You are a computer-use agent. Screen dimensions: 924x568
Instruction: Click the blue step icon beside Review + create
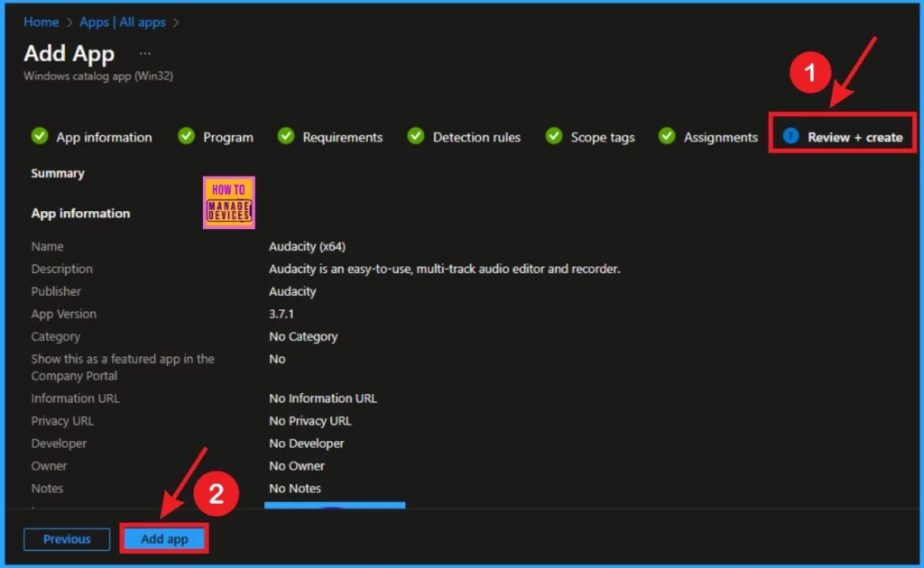[x=790, y=136]
